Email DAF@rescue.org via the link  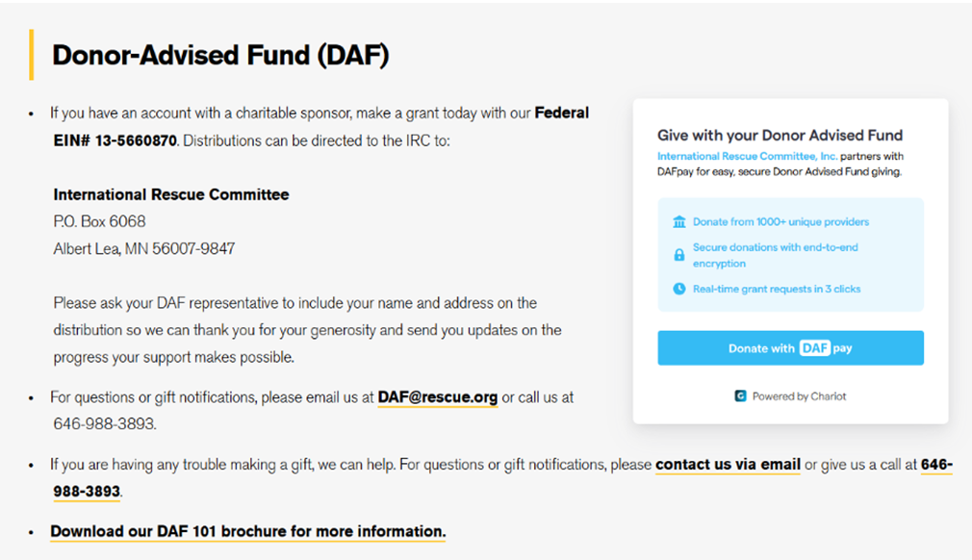(438, 396)
